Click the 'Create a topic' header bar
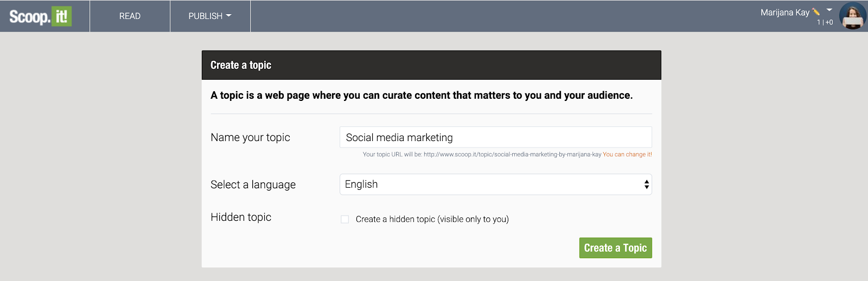Screen dimensions: 868x281 point(431,65)
